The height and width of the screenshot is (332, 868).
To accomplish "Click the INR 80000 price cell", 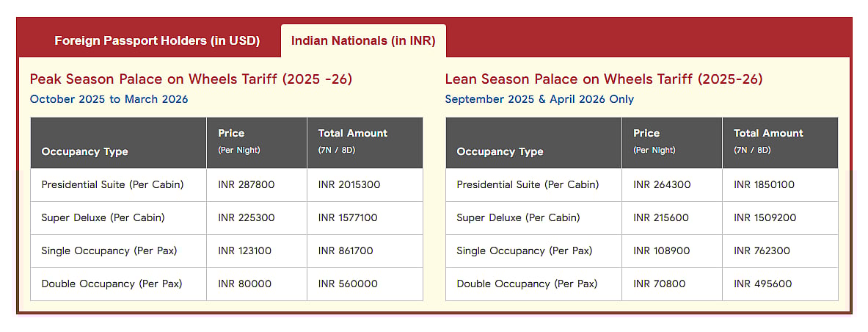I will (244, 284).
